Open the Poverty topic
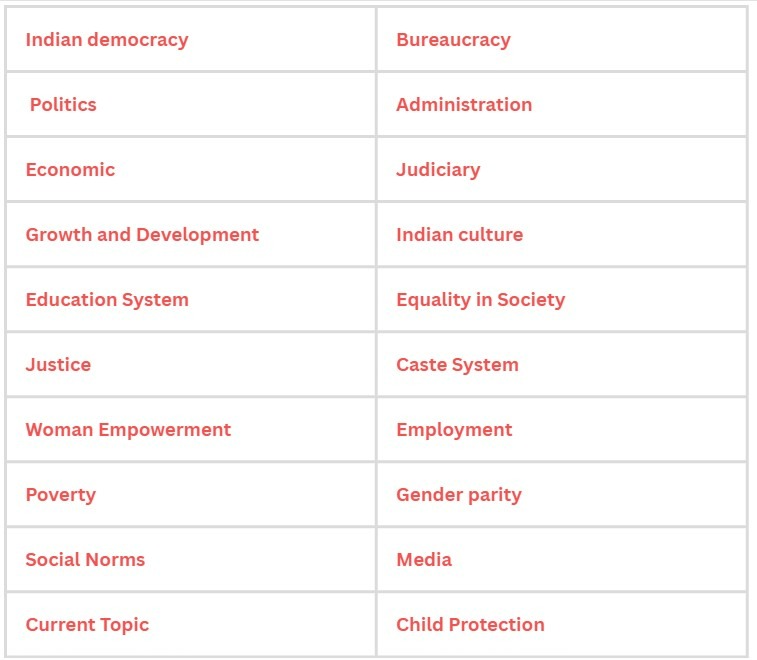This screenshot has height=660, width=757. [61, 495]
